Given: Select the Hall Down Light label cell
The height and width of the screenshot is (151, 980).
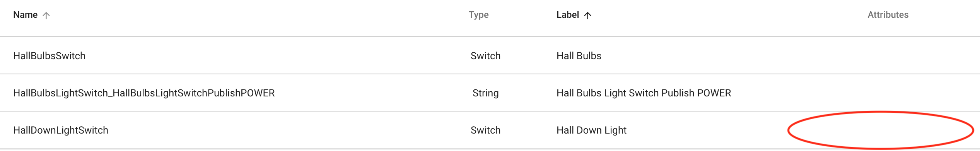Looking at the screenshot, I should click(591, 130).
